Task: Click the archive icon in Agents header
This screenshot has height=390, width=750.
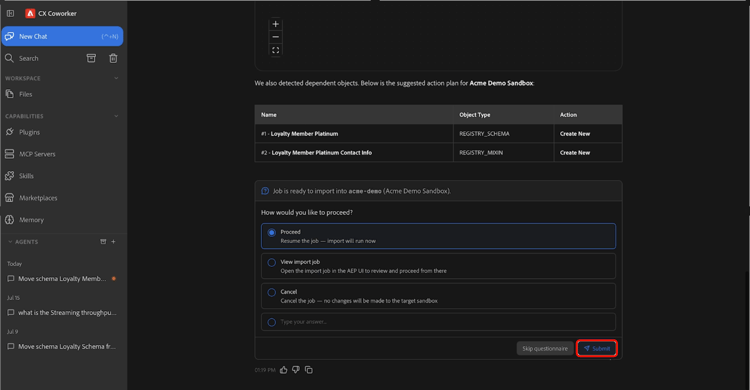Action: [103, 242]
